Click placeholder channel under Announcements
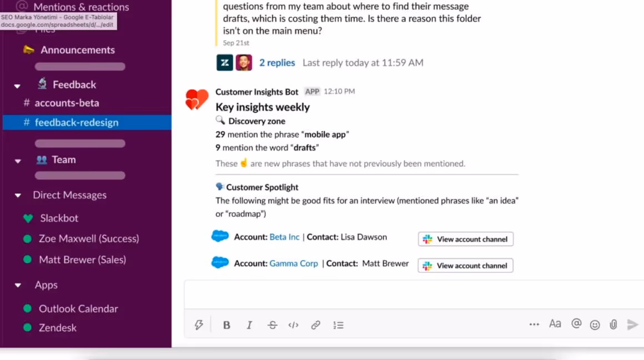Image resolution: width=644 pixels, height=360 pixels. (80, 67)
